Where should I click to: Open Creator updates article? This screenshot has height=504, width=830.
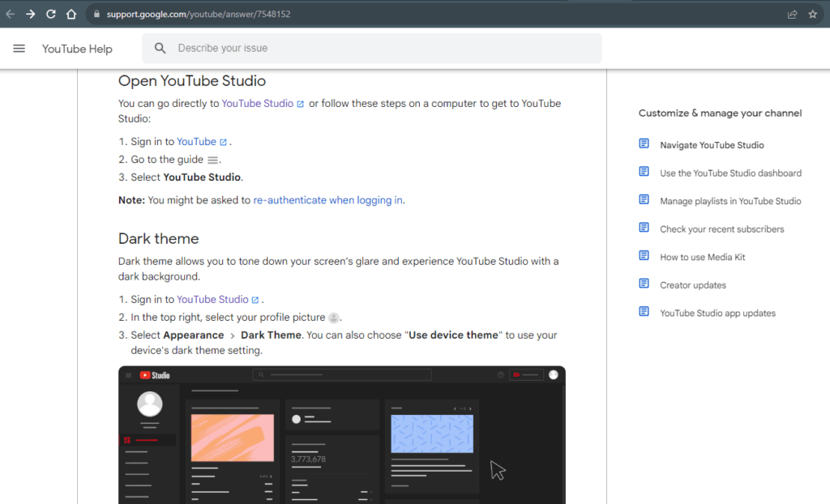[x=693, y=285]
